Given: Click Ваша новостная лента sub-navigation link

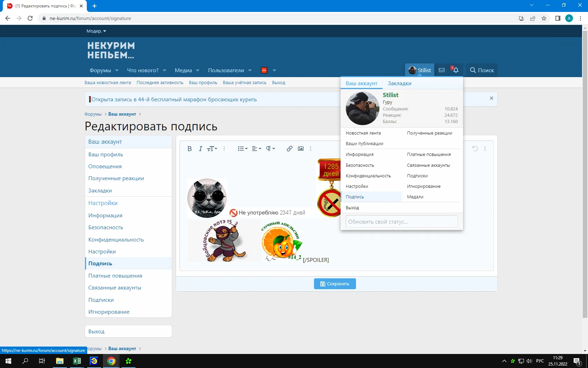Looking at the screenshot, I should tap(108, 83).
